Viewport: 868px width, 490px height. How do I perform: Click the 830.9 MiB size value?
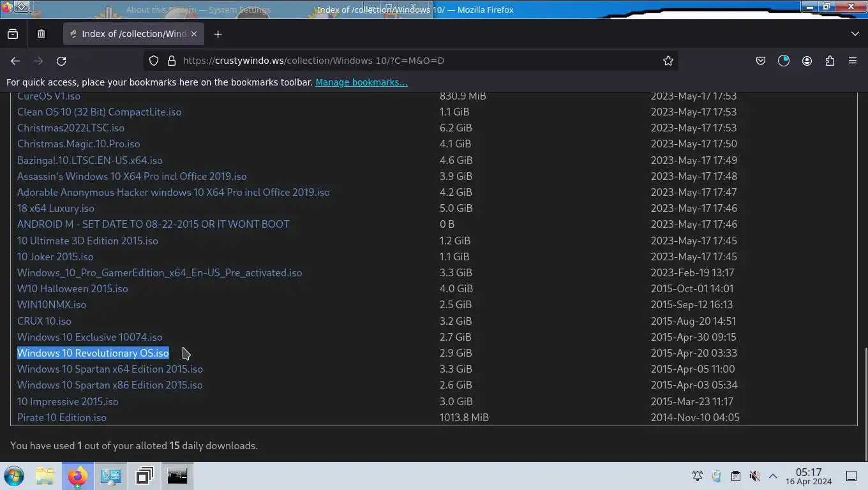[463, 96]
